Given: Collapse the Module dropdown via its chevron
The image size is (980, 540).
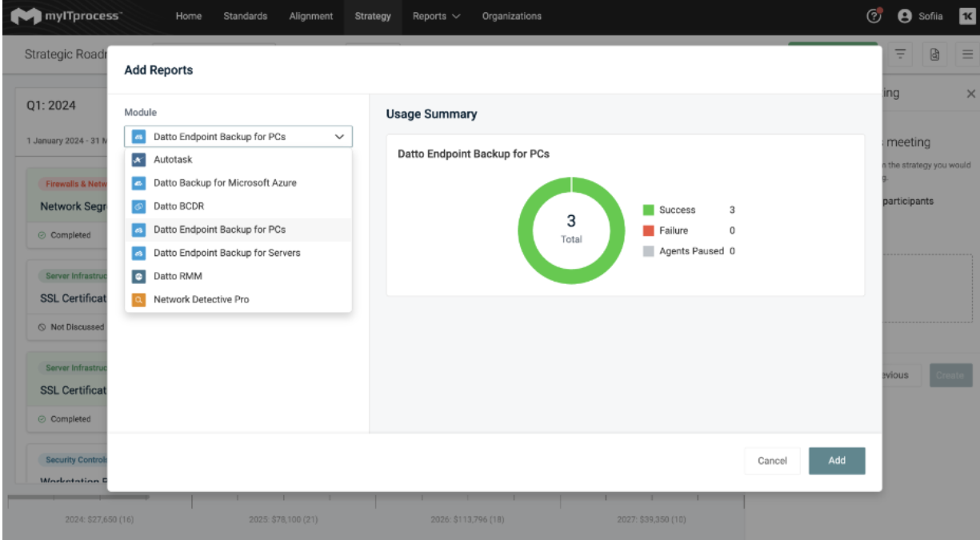Looking at the screenshot, I should pos(339,137).
